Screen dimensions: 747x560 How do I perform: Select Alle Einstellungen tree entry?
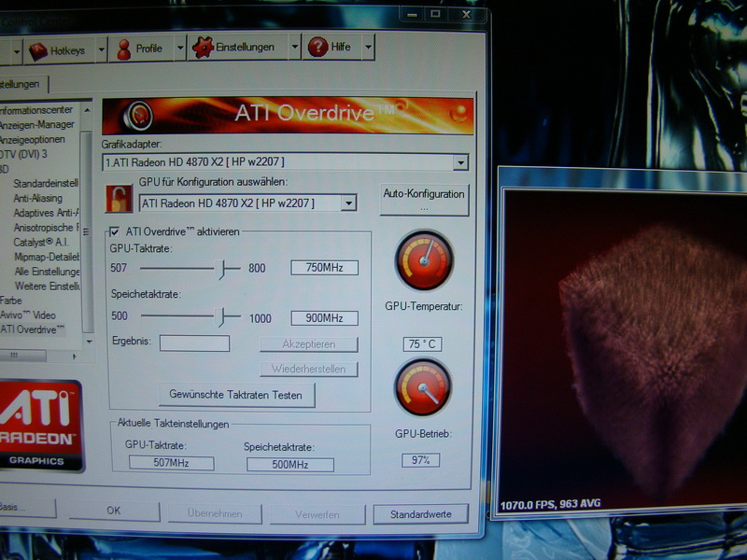47,272
